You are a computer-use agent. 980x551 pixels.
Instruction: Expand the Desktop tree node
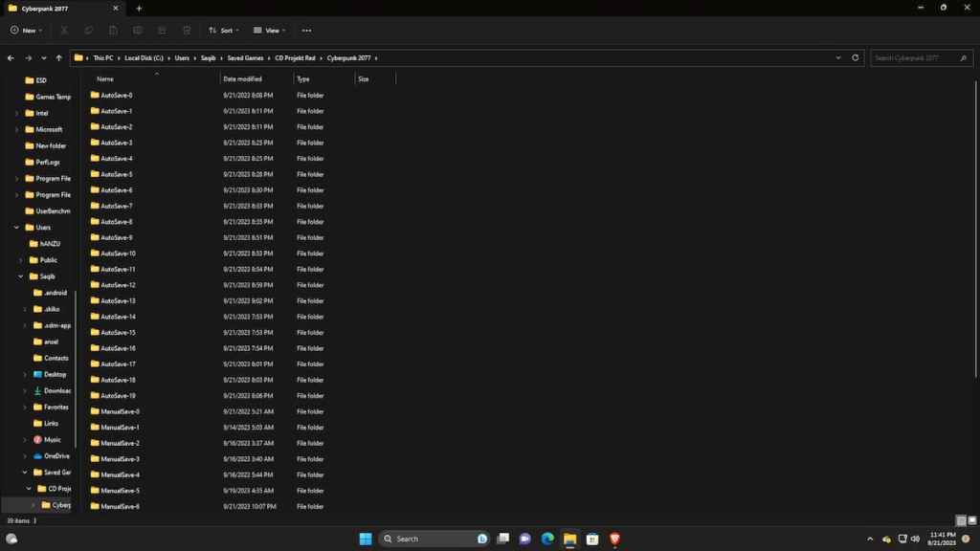24,374
